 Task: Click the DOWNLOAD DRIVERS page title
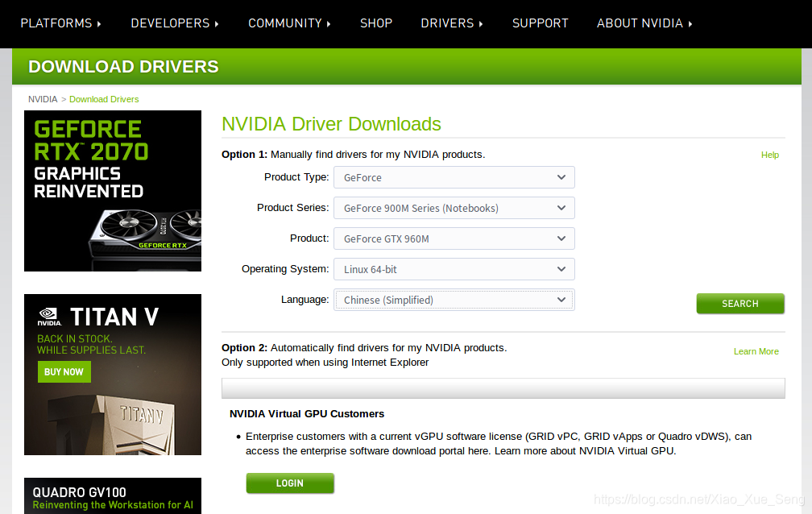(x=123, y=66)
